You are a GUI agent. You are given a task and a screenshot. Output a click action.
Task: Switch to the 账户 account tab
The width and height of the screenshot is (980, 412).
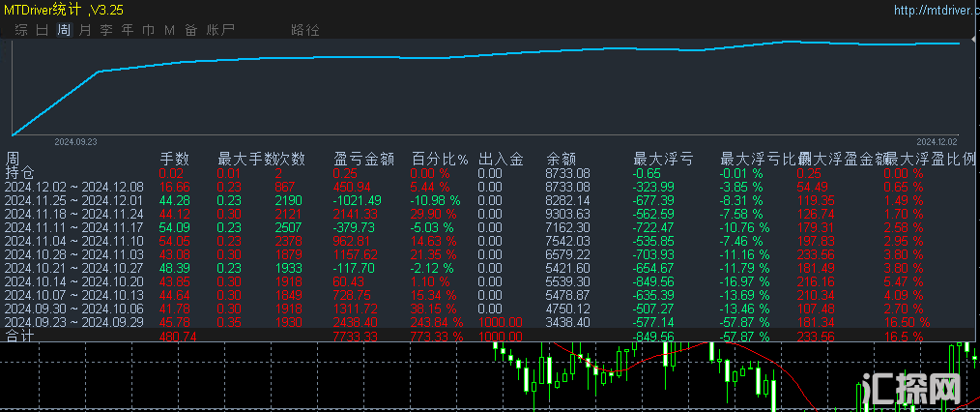click(220, 30)
